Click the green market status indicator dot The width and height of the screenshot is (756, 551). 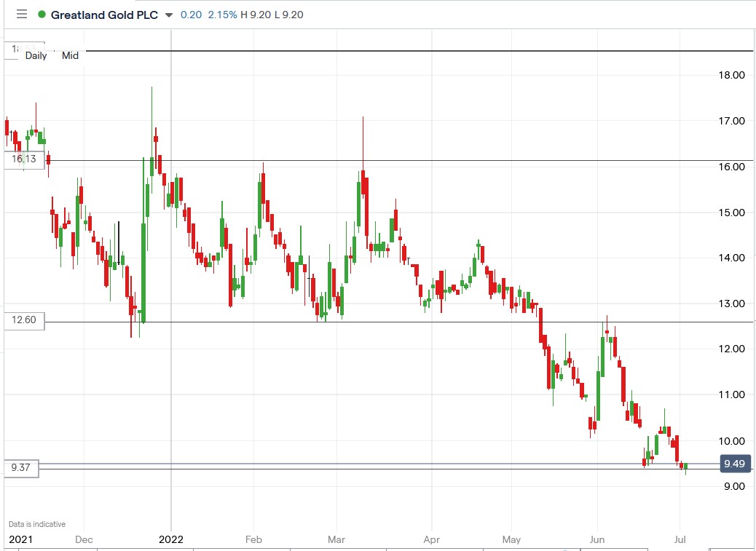[x=41, y=14]
